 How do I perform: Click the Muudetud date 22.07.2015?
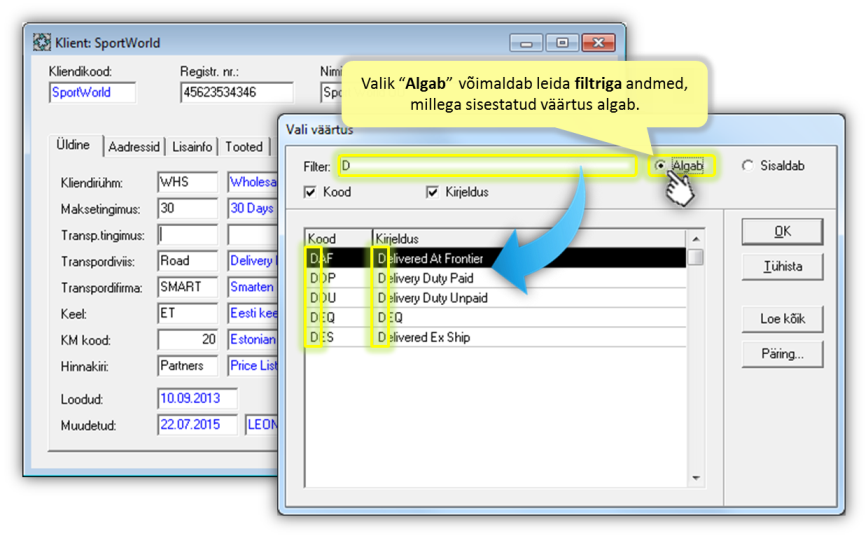coord(197,425)
